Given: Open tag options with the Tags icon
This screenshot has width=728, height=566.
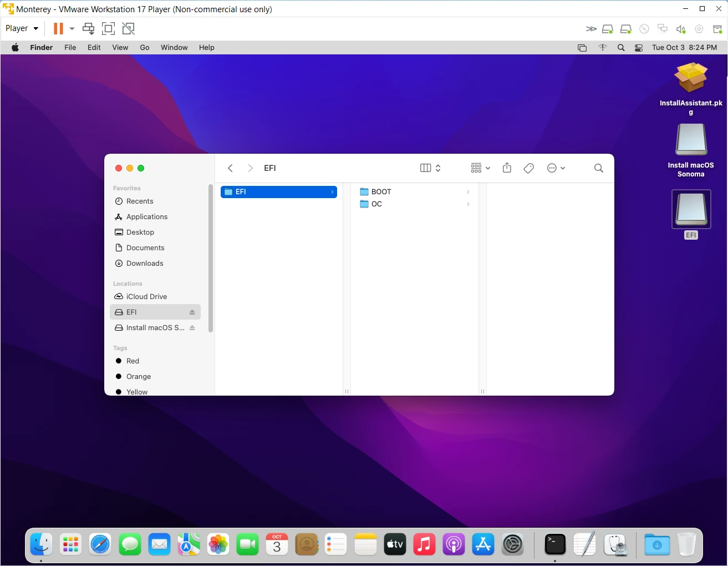Looking at the screenshot, I should [x=528, y=168].
